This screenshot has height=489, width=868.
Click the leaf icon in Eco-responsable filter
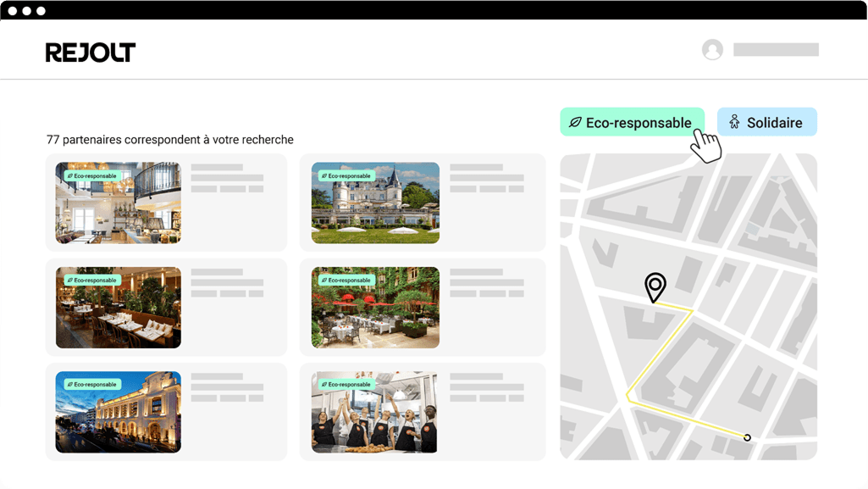[575, 123]
